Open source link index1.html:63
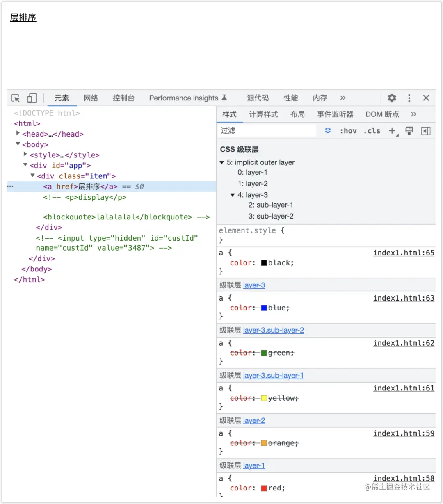This screenshot has width=443, height=504. click(404, 298)
